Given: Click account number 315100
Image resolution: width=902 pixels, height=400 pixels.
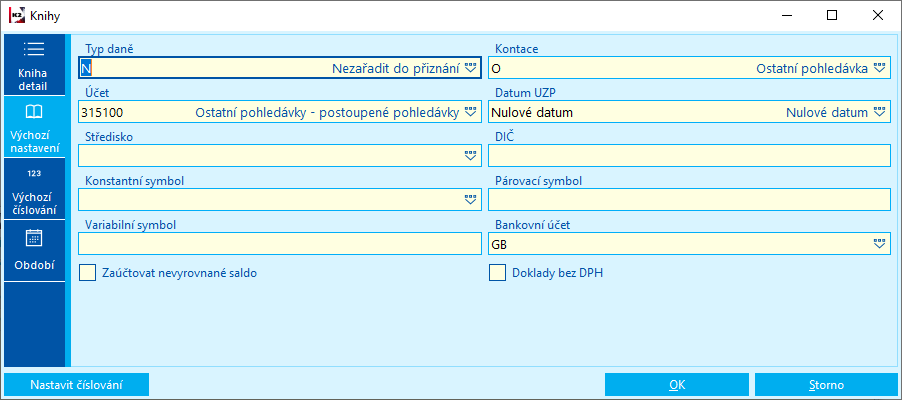Looking at the screenshot, I should (102, 113).
